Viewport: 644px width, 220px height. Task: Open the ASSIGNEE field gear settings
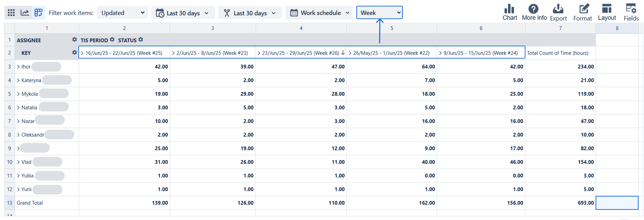(x=75, y=40)
